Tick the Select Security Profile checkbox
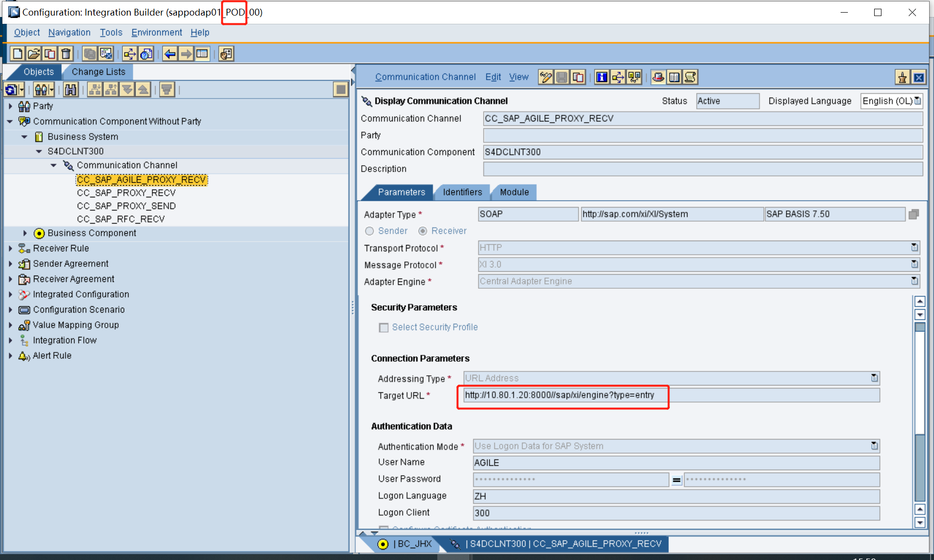Screen dimensions: 934x560 click(x=384, y=328)
